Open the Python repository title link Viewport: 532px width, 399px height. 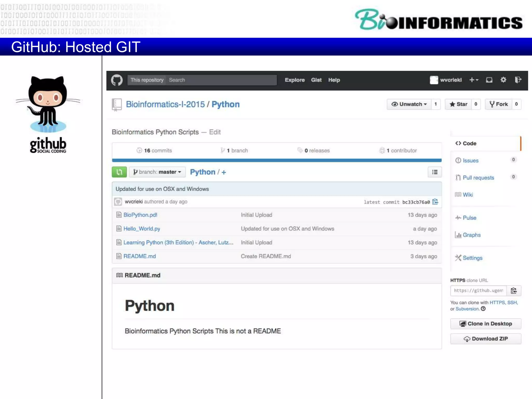coord(225,104)
